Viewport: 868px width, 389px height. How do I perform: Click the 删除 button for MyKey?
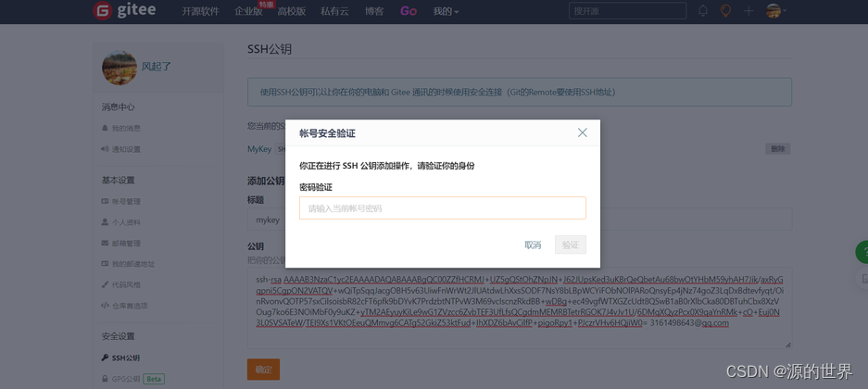point(777,149)
